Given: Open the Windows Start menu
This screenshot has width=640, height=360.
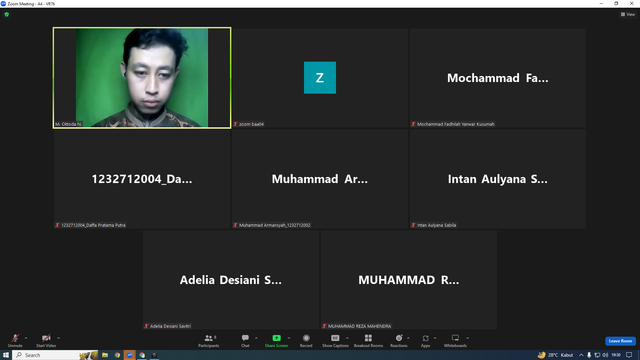Looking at the screenshot, I should click(6, 355).
